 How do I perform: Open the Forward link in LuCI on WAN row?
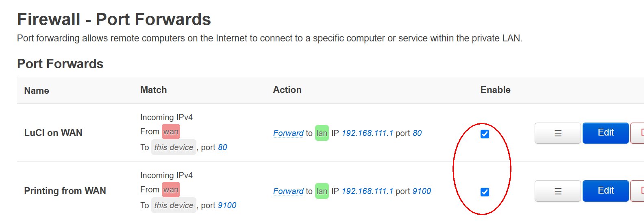288,133
